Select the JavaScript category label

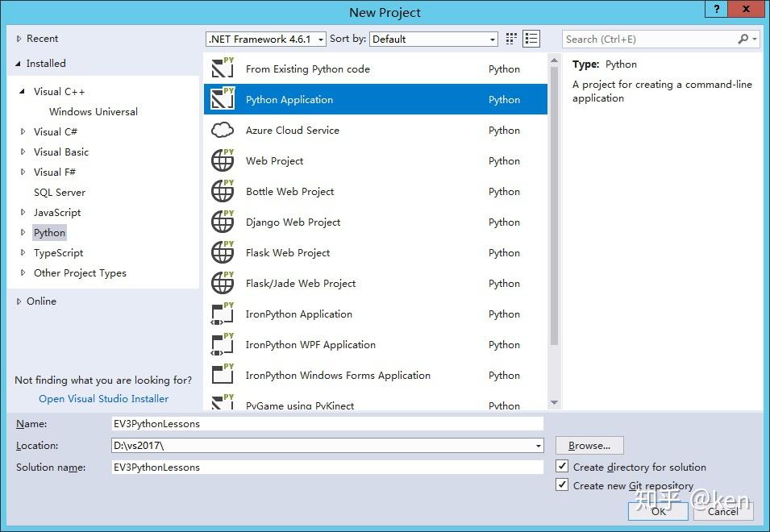click(x=57, y=213)
